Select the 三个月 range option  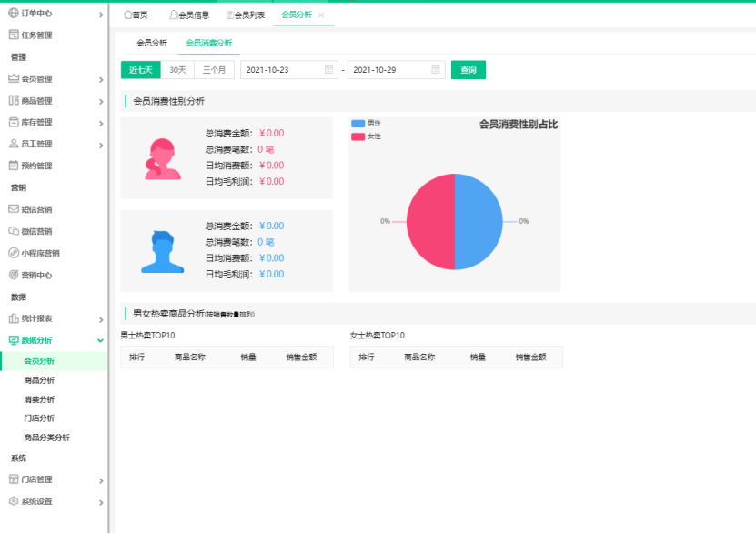[x=214, y=70]
